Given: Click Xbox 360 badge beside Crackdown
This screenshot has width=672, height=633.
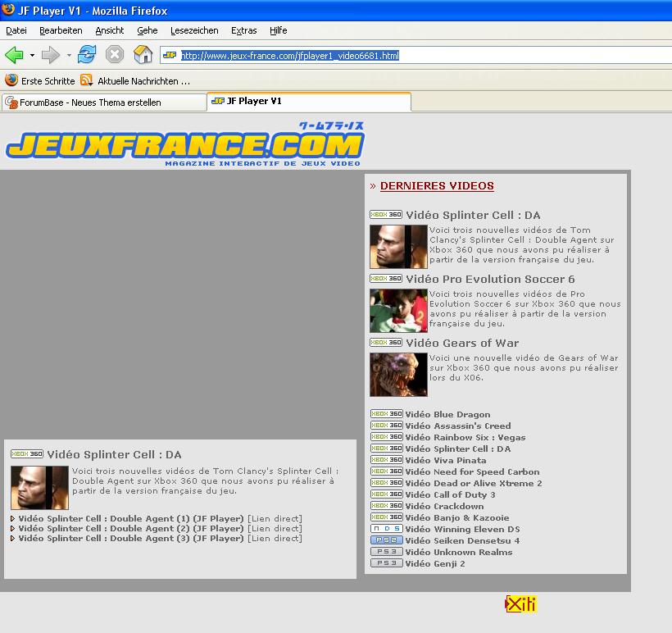Looking at the screenshot, I should click(387, 506).
